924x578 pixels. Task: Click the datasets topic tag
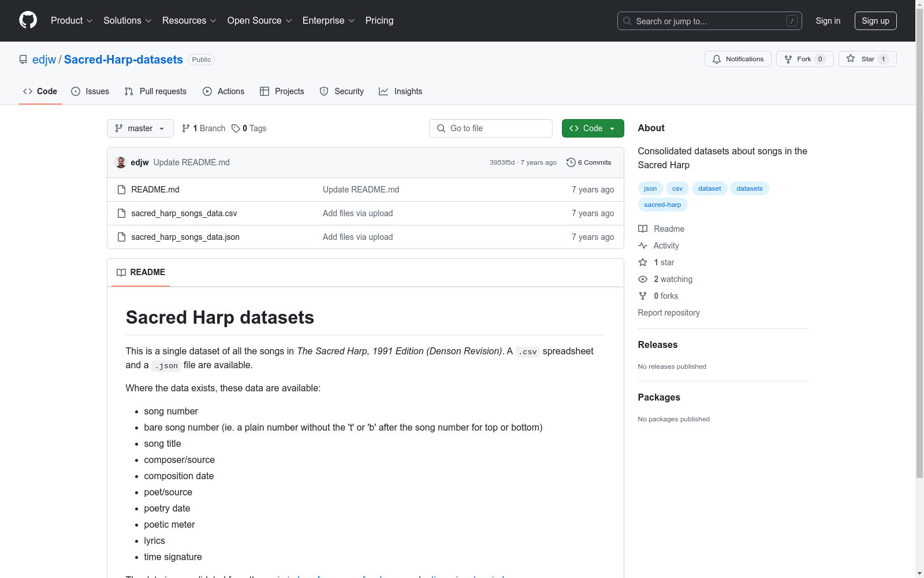(750, 188)
